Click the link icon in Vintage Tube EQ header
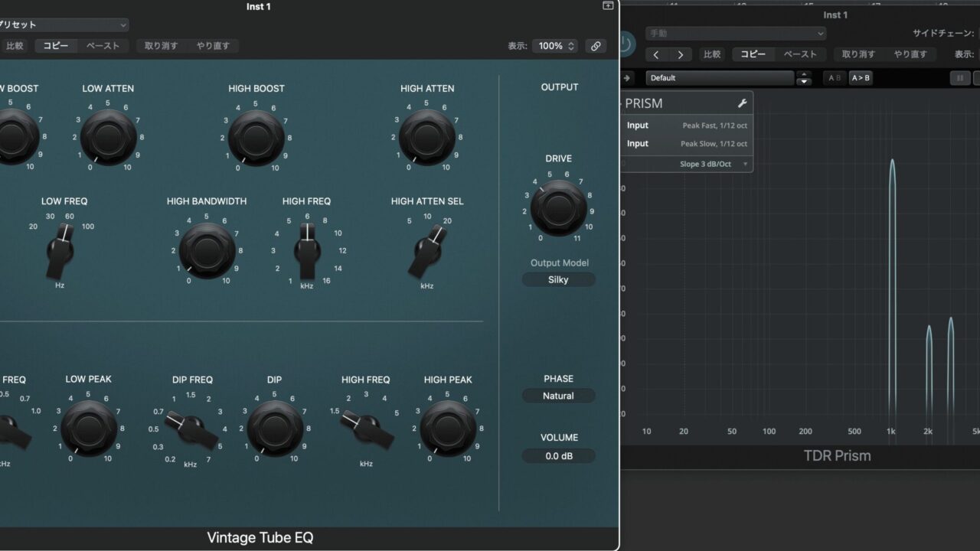 point(596,46)
